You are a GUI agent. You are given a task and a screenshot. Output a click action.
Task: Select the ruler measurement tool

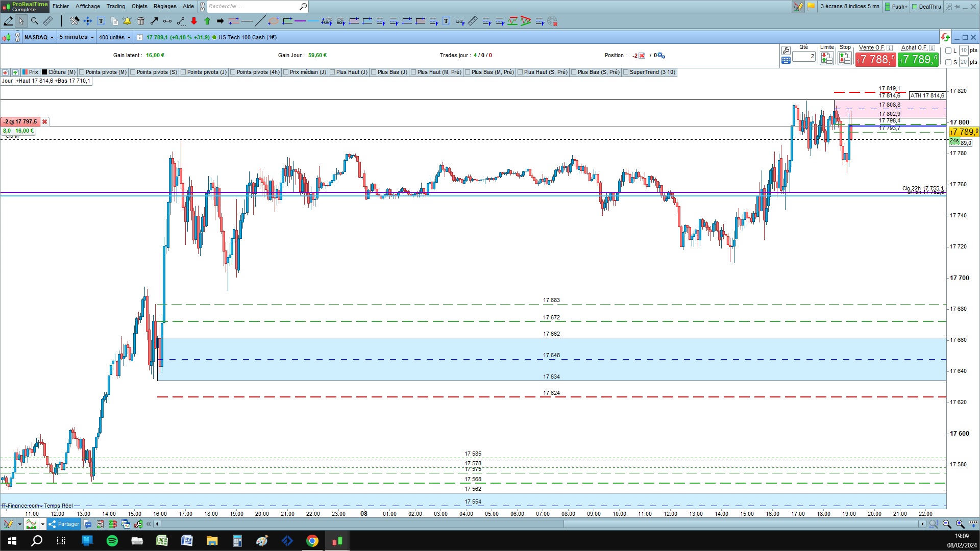(x=47, y=21)
